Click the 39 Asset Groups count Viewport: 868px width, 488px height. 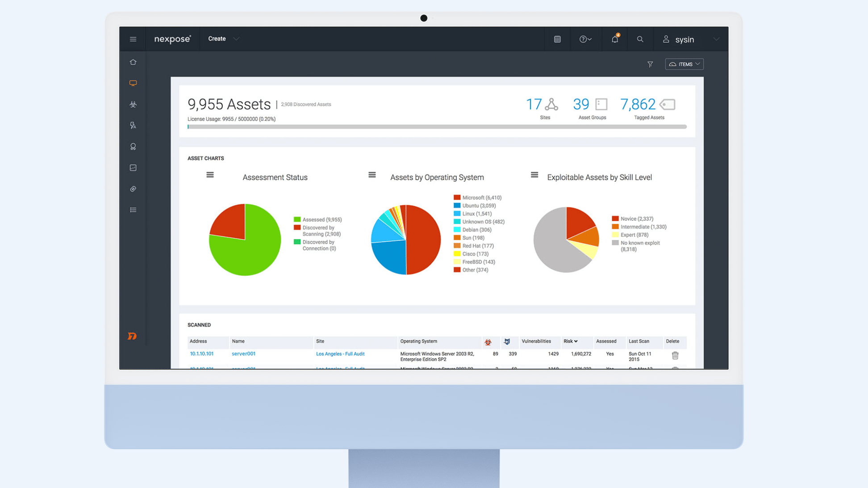[x=581, y=104]
